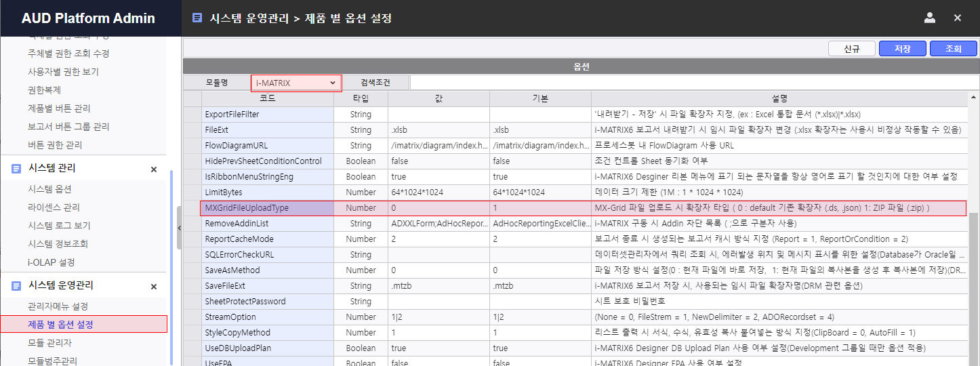Select the 라이선스 관리 sidebar item
Image resolution: width=980 pixels, height=366 pixels.
click(54, 207)
